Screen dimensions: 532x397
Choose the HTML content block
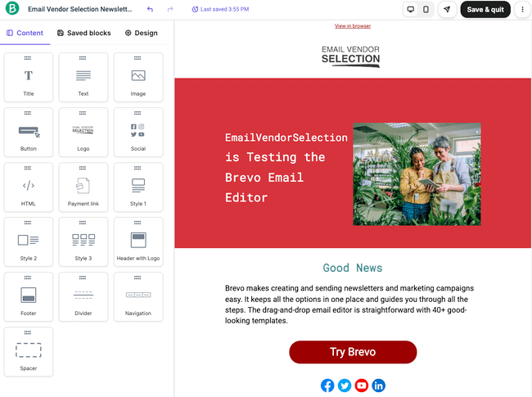click(29, 187)
